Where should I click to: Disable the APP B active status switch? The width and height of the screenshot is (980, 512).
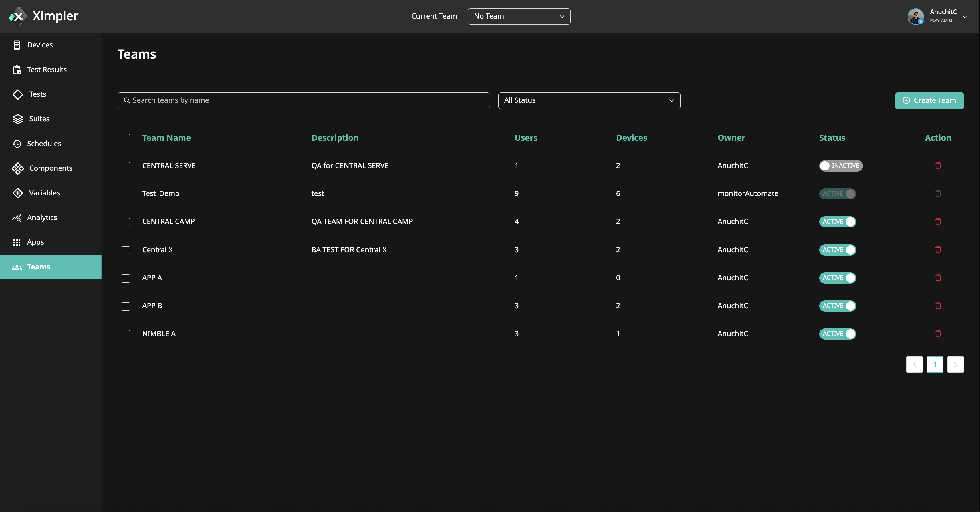click(837, 306)
